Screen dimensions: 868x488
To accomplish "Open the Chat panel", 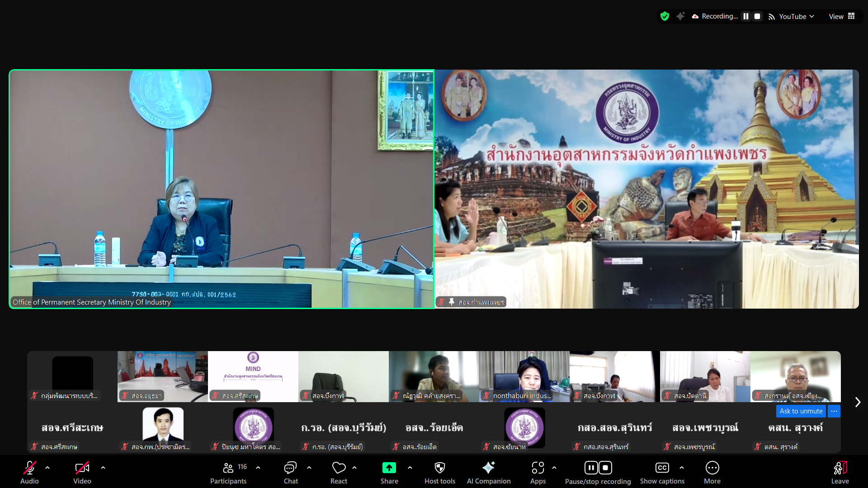I will (290, 468).
